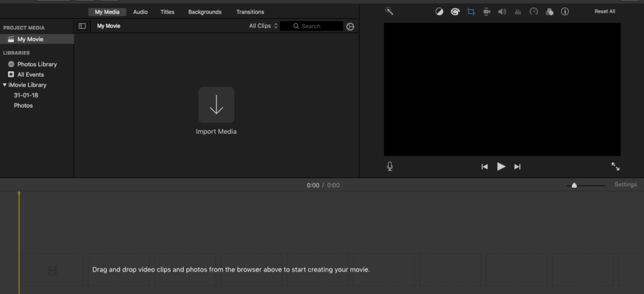Open the video stabilization camera icon
This screenshot has width=644, height=294.
pos(487,12)
